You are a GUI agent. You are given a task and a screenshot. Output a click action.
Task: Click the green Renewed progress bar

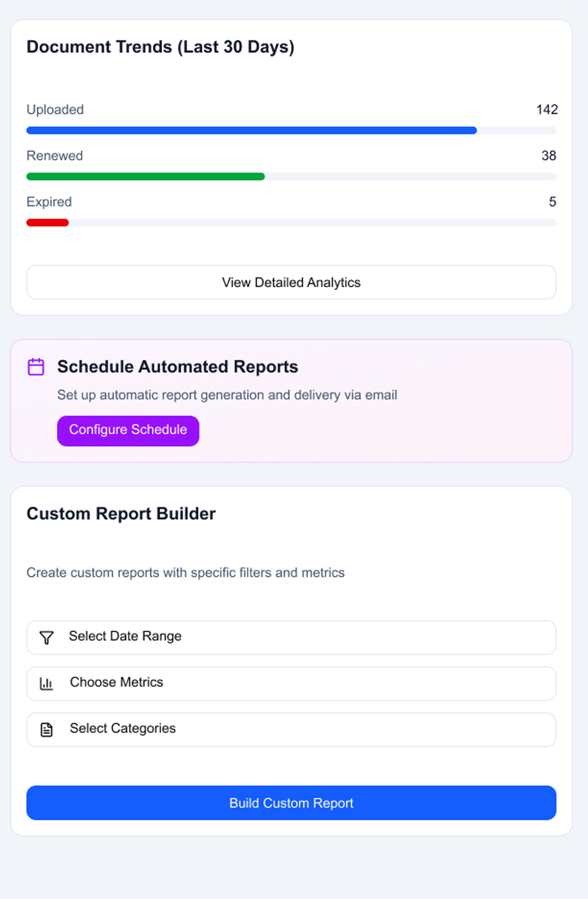[x=146, y=176]
